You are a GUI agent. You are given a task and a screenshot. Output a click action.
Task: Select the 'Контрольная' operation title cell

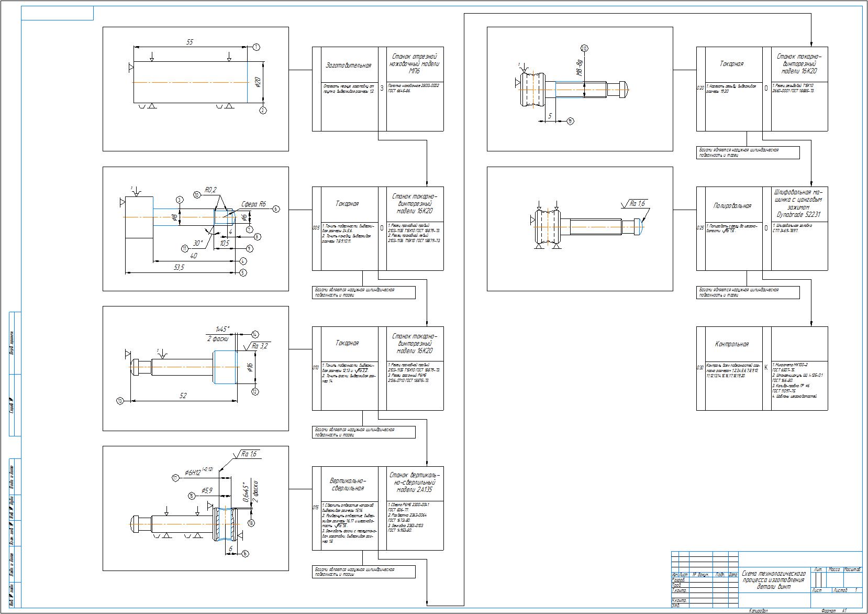[731, 344]
